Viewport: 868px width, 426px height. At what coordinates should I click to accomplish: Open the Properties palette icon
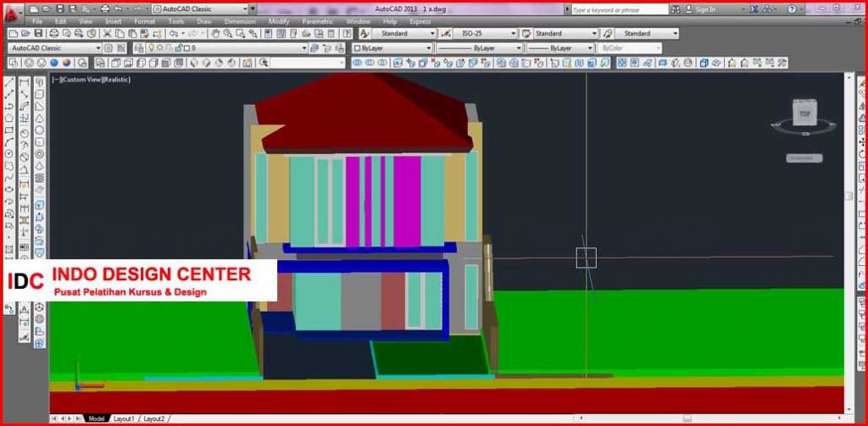[268, 34]
